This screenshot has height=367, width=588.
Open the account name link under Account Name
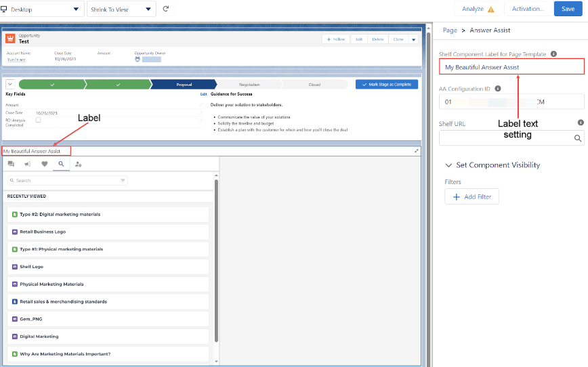(16, 60)
